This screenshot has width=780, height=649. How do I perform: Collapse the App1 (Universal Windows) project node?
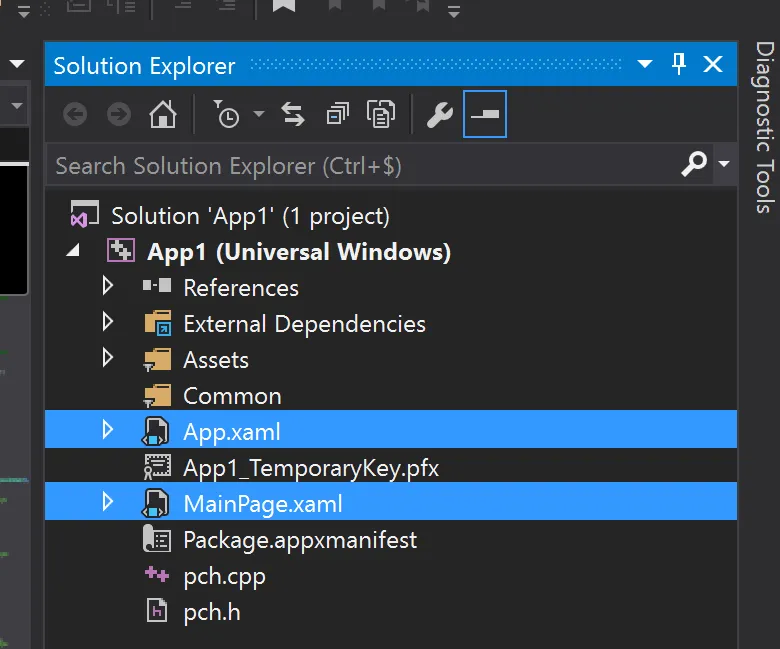point(73,251)
